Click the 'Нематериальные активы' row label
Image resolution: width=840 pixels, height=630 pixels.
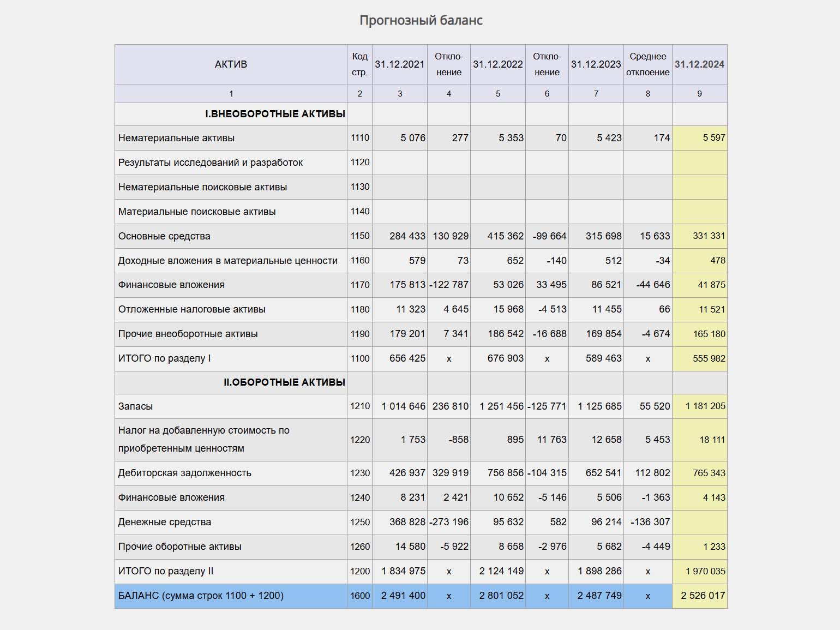click(176, 138)
